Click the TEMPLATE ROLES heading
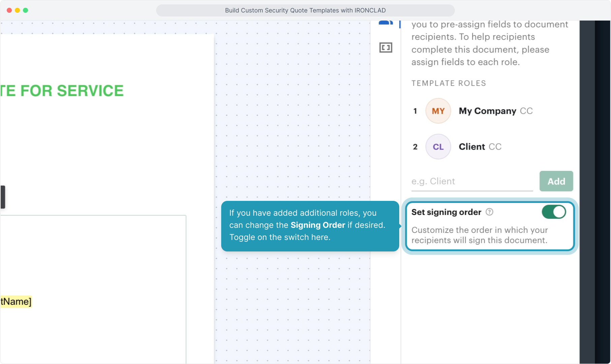This screenshot has width=611, height=364. point(448,83)
